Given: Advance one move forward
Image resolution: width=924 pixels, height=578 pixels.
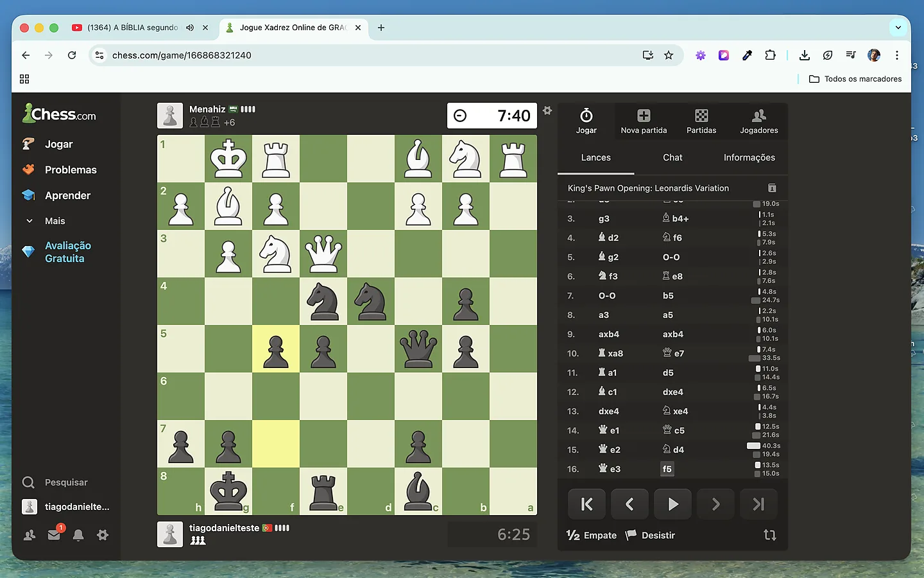Looking at the screenshot, I should 715,504.
